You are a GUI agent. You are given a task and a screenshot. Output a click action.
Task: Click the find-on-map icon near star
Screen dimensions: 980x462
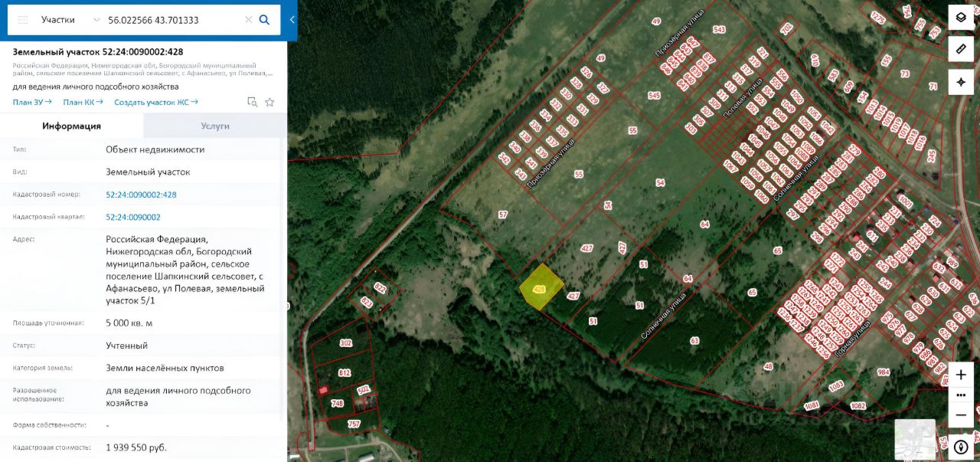(x=253, y=102)
